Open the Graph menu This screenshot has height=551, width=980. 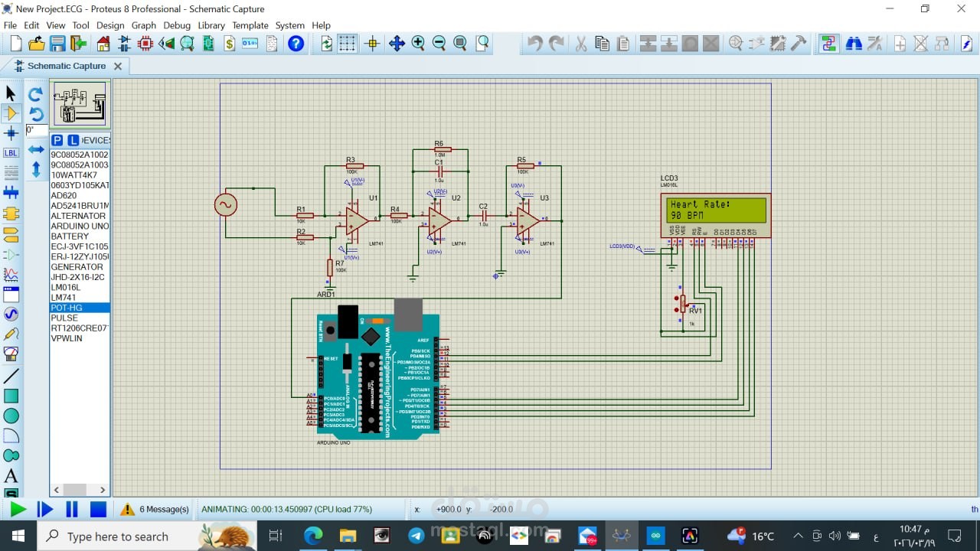143,25
